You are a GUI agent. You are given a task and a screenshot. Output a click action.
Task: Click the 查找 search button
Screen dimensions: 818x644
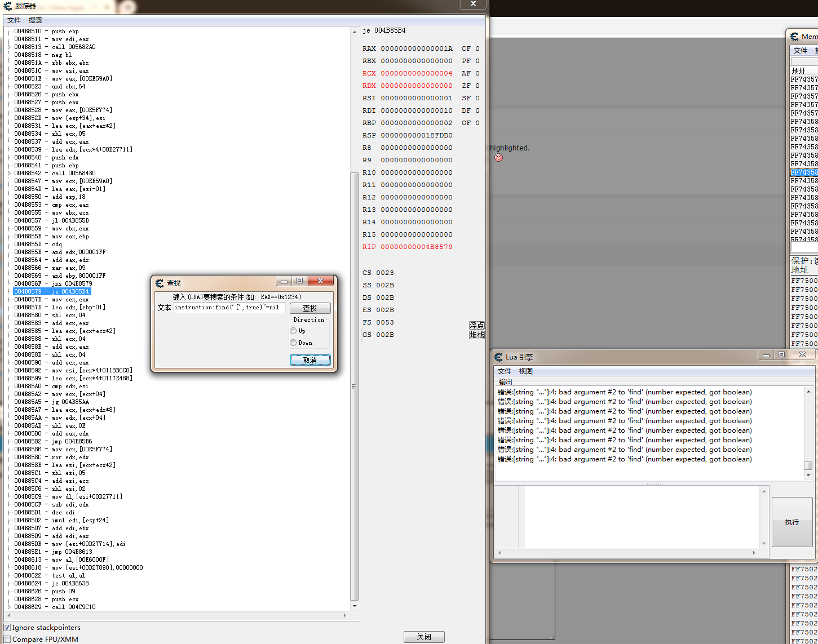tap(310, 308)
